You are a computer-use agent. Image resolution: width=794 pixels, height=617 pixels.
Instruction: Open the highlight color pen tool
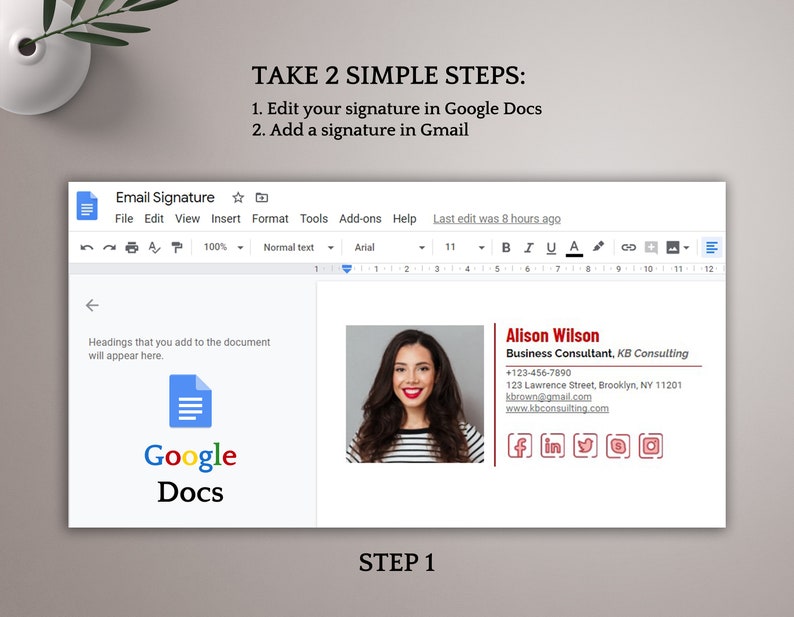(x=599, y=247)
